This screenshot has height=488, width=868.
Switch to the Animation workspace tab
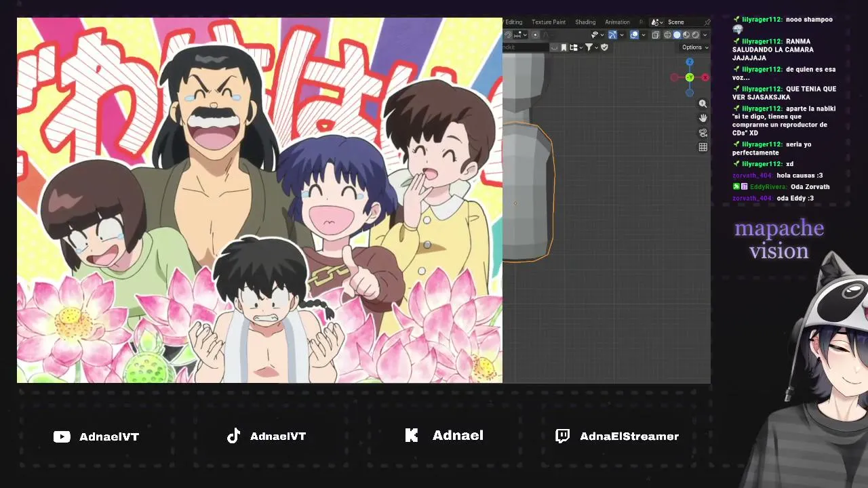617,22
